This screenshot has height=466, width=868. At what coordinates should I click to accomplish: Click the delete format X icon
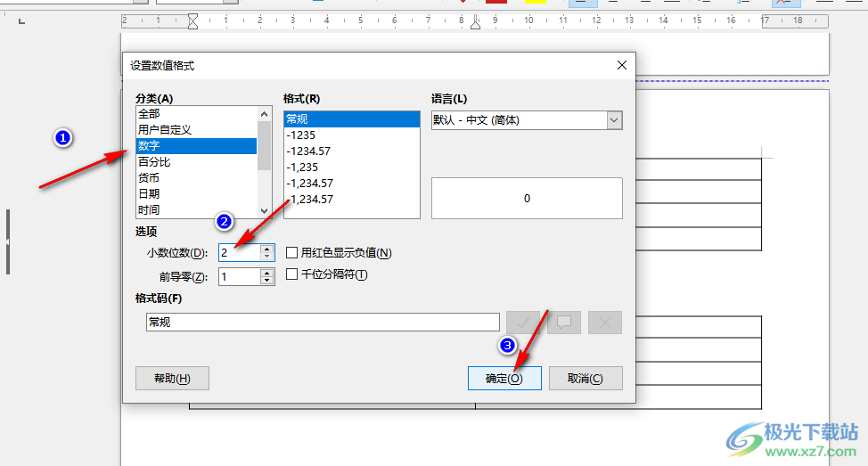click(605, 323)
